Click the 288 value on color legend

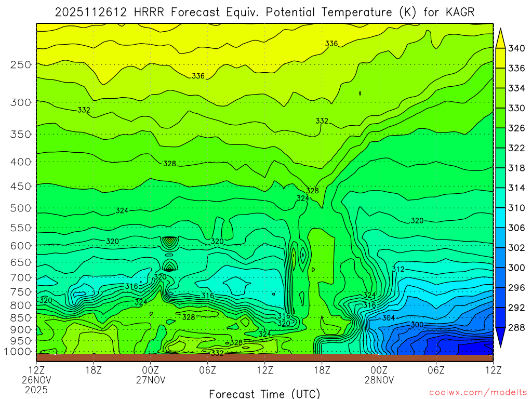(x=516, y=328)
